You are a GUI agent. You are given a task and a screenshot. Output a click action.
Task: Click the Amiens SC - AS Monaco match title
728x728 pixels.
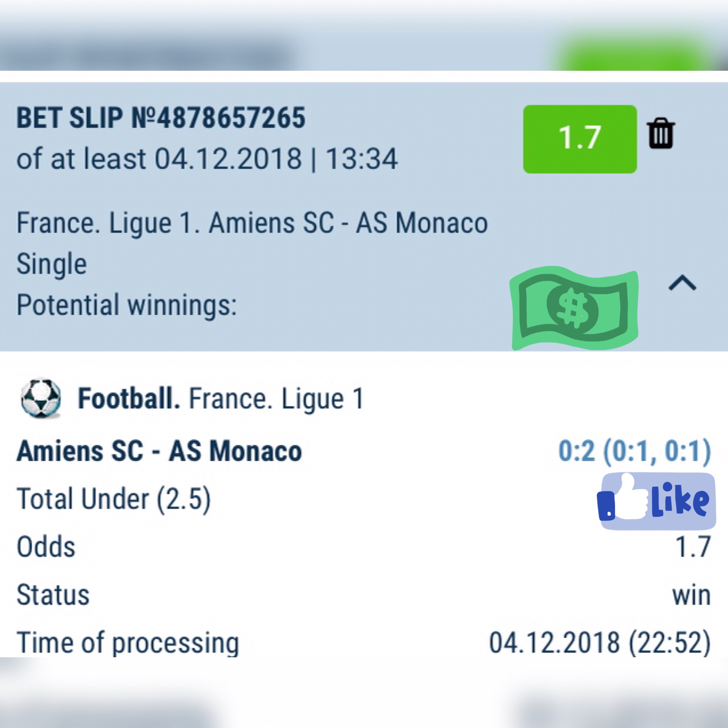[x=159, y=451]
